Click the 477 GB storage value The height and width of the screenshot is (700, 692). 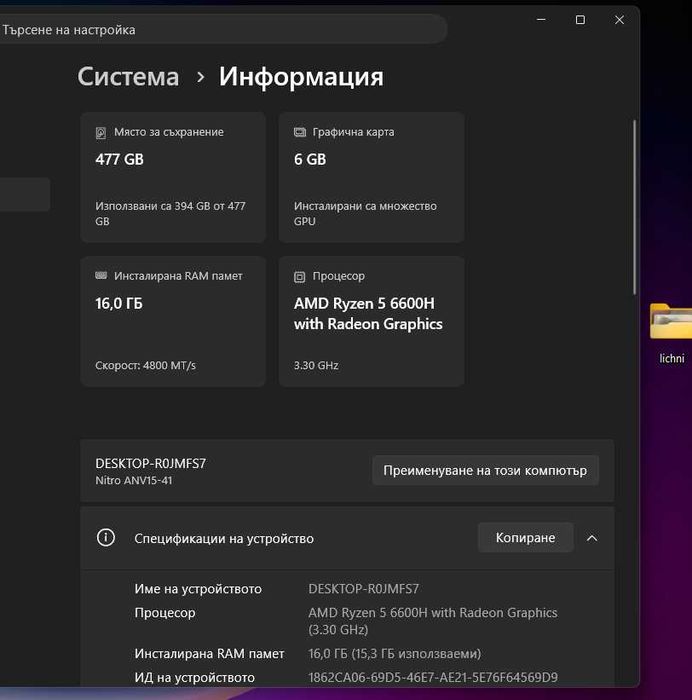(120, 159)
